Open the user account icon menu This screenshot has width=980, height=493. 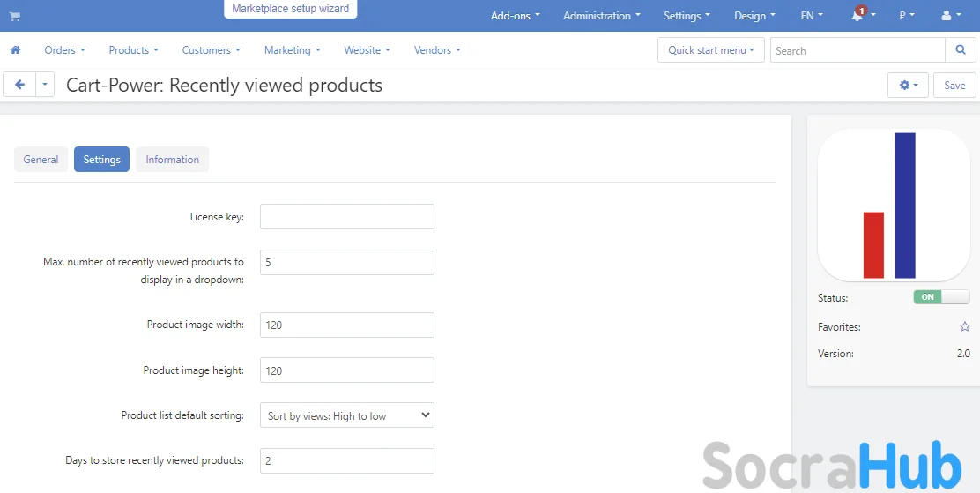click(x=950, y=16)
